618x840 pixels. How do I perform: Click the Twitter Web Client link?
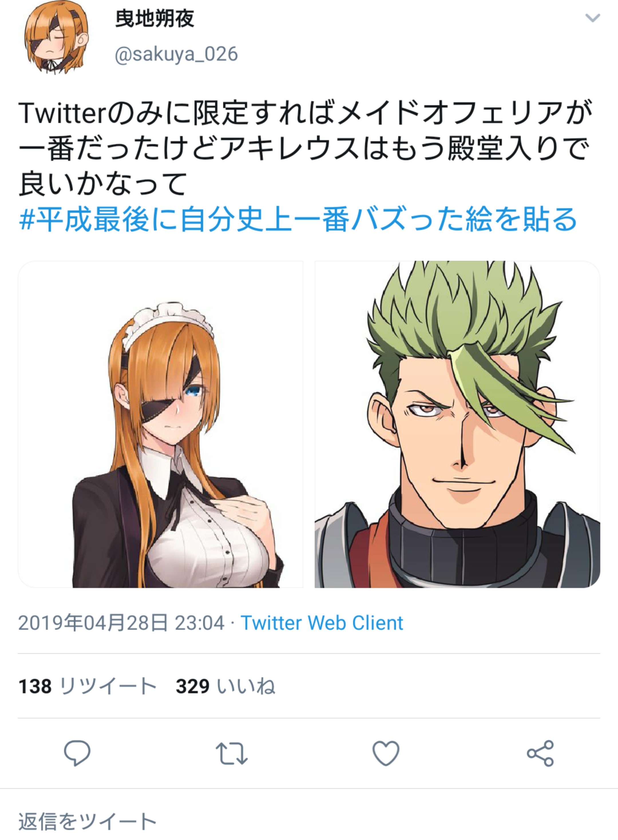click(x=322, y=623)
